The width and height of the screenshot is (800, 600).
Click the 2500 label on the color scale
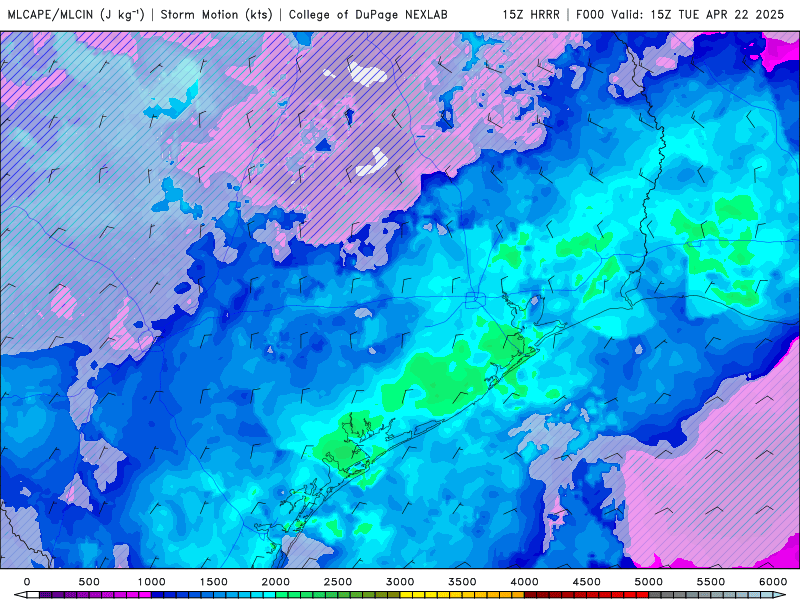click(x=338, y=582)
